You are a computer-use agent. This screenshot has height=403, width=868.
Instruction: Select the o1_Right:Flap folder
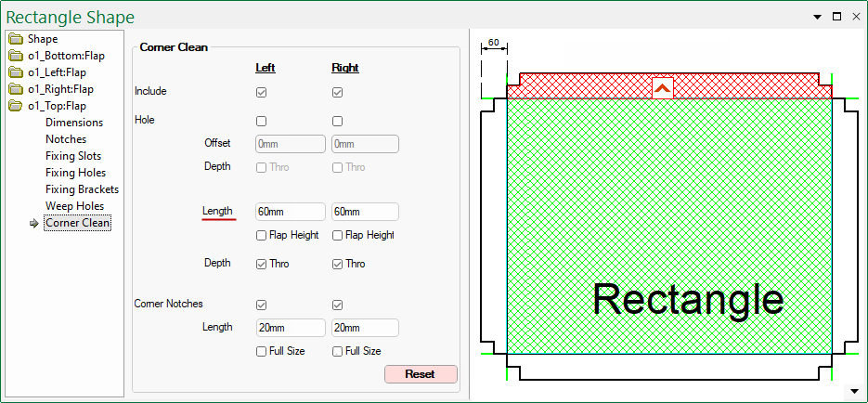point(60,89)
